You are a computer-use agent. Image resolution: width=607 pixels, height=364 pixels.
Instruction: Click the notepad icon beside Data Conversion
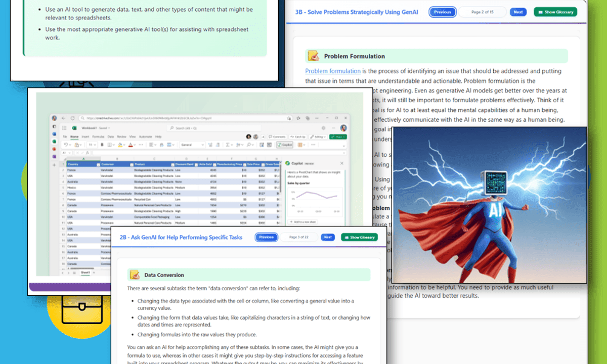click(x=135, y=275)
